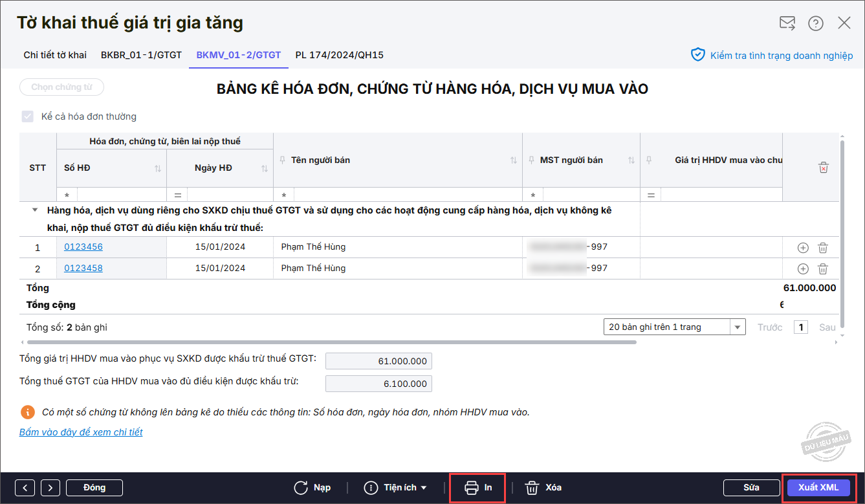Image resolution: width=865 pixels, height=504 pixels.
Task: Sort by the Ngày HĐ column
Action: point(265,168)
